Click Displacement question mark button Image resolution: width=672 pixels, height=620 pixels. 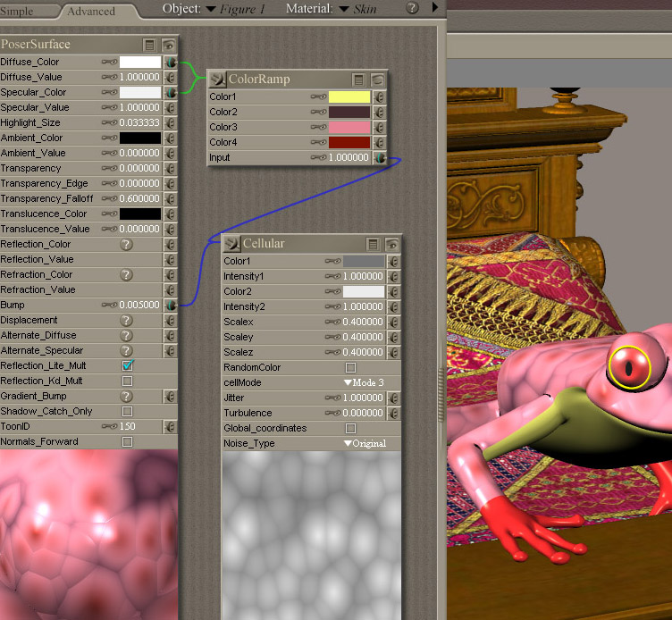click(x=126, y=321)
